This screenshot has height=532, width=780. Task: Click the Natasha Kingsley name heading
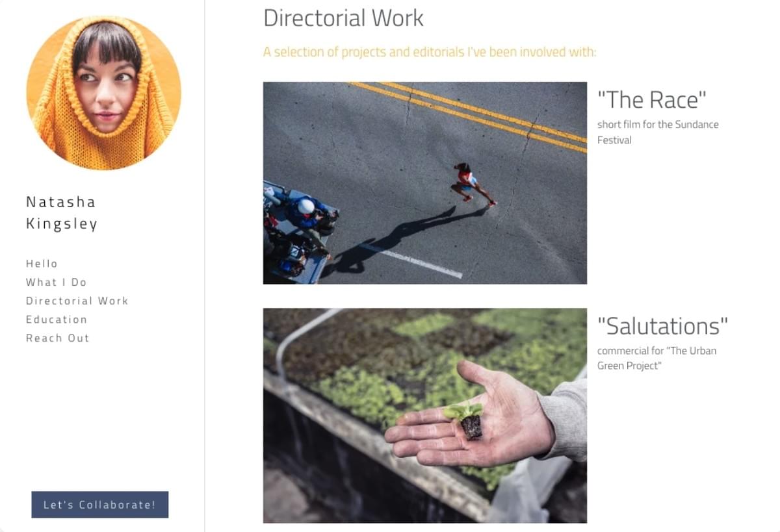point(62,213)
